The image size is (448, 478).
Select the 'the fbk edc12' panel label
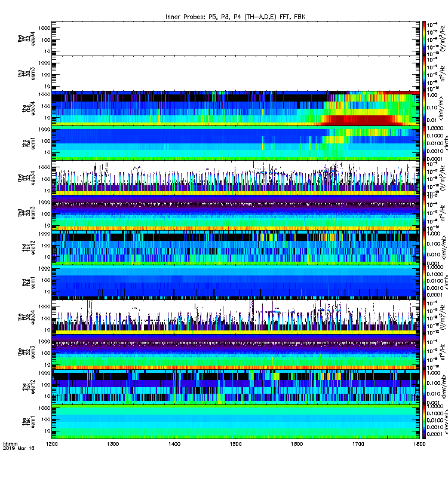coord(29,387)
